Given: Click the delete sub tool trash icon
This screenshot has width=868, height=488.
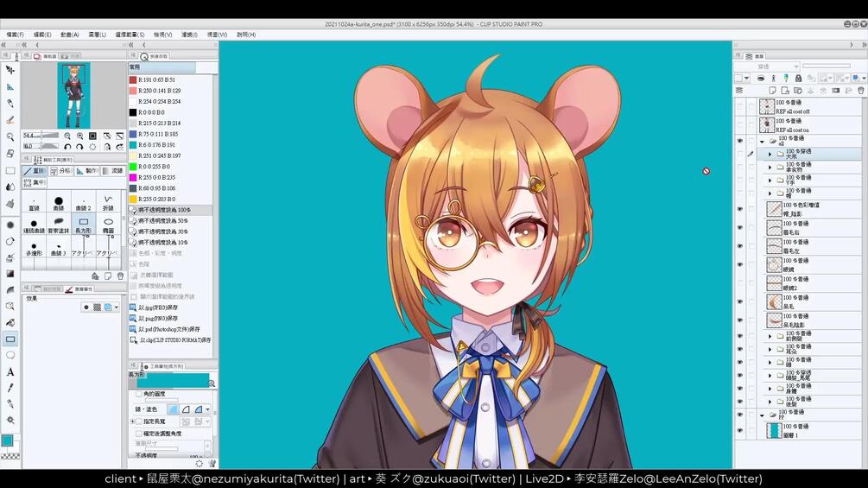Looking at the screenshot, I should [x=120, y=276].
